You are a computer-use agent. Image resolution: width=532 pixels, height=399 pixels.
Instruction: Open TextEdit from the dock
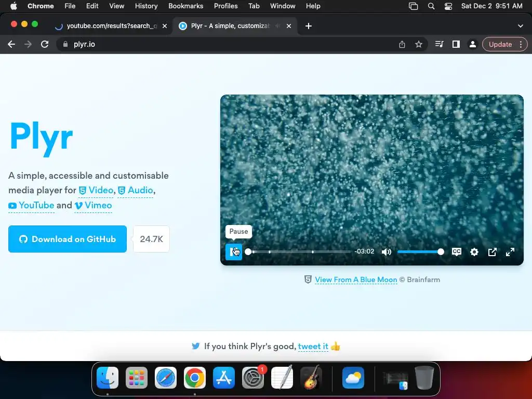click(x=282, y=378)
